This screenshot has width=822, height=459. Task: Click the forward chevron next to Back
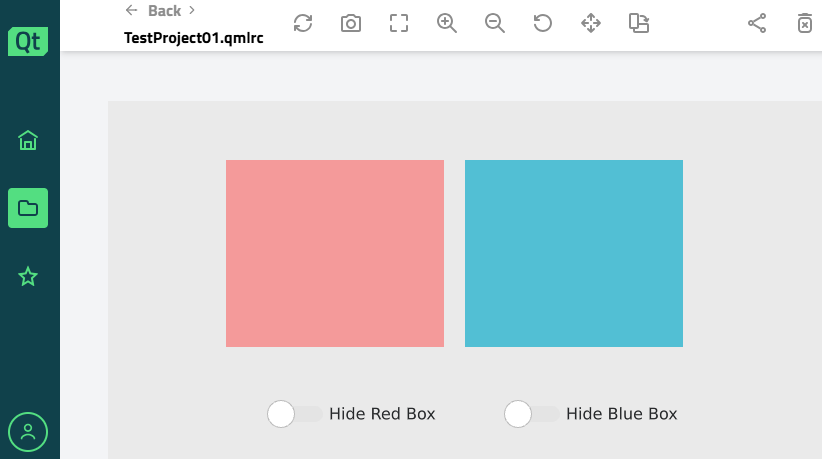pos(192,11)
